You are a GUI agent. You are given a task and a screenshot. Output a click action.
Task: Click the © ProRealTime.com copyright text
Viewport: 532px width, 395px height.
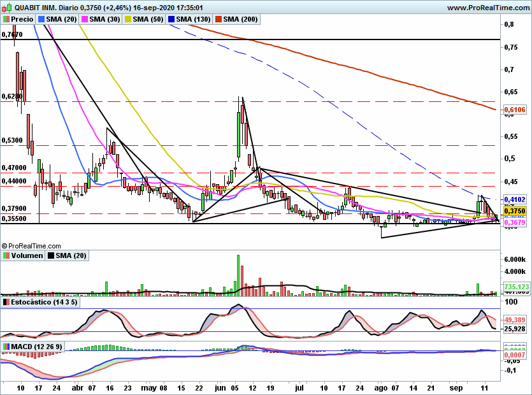[31, 246]
